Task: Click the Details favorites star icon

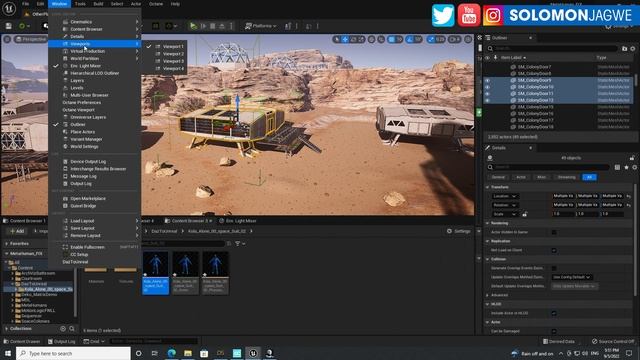Action: (x=626, y=167)
